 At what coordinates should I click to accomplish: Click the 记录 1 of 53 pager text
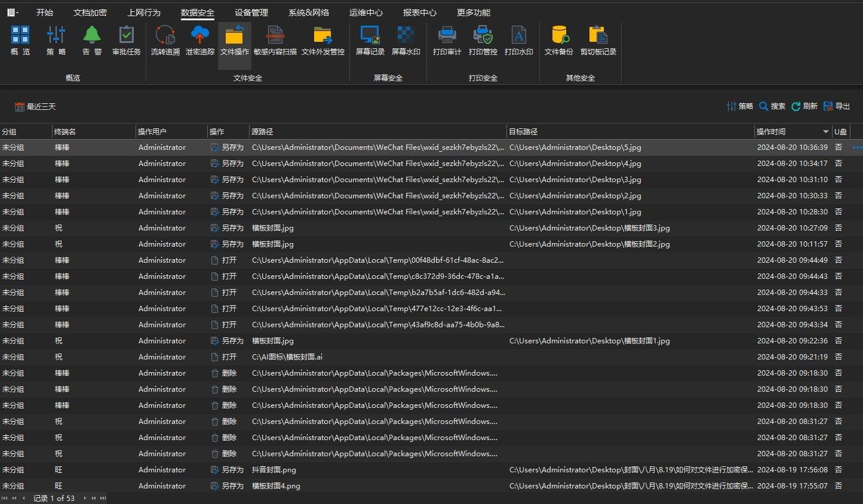tap(54, 498)
